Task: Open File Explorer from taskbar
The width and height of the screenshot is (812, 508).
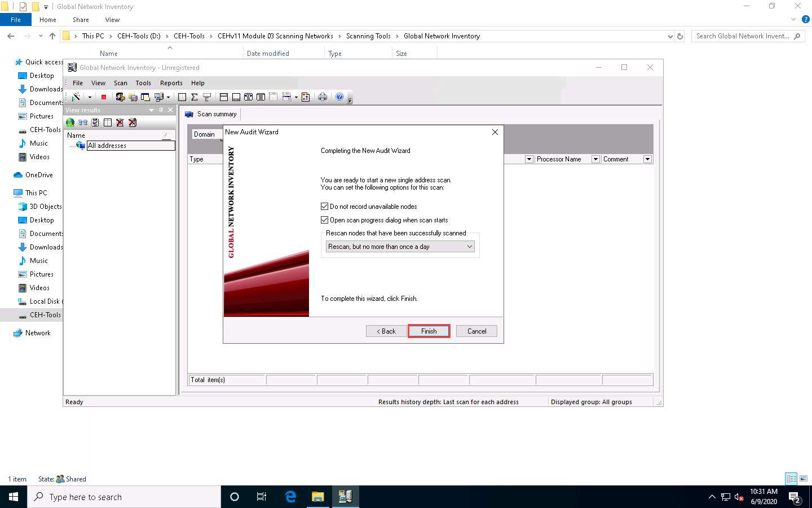Action: (318, 497)
